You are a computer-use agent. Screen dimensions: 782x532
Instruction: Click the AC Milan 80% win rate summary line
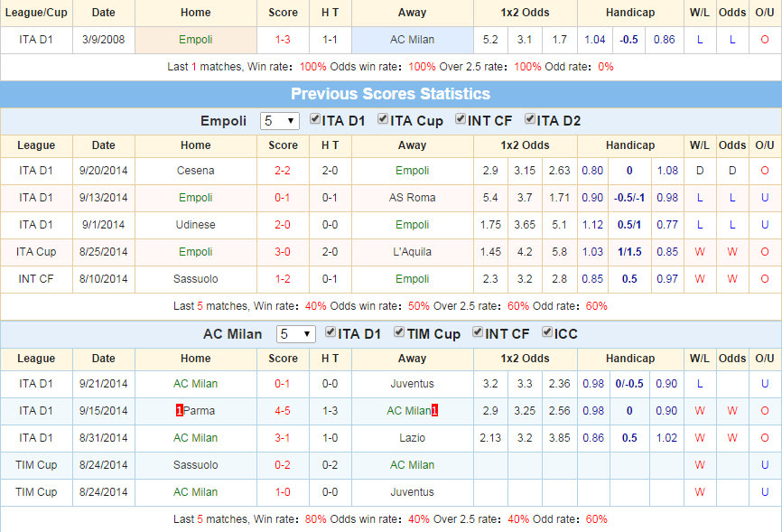click(390, 519)
